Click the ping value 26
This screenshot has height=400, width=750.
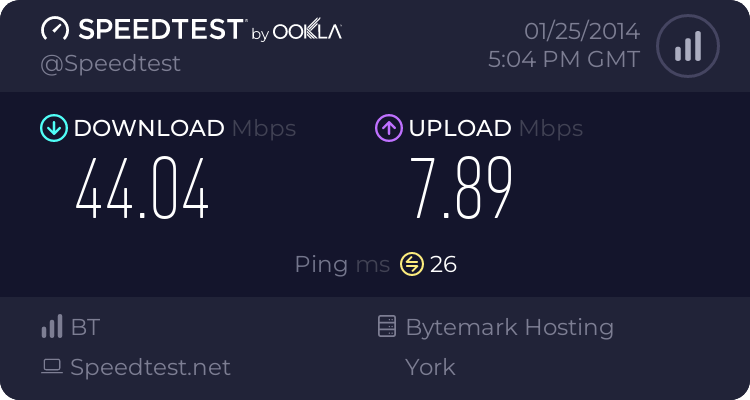(x=443, y=265)
